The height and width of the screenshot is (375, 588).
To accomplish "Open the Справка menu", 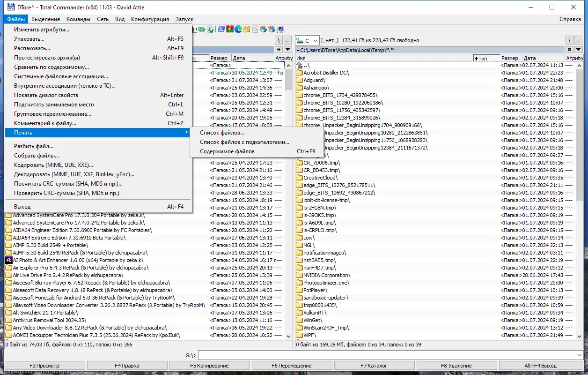I will point(570,19).
